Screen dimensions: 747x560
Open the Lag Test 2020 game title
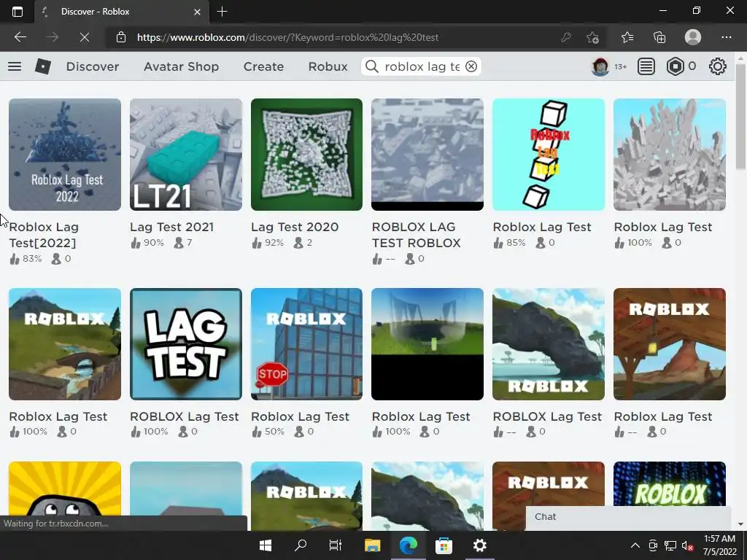pyautogui.click(x=295, y=227)
